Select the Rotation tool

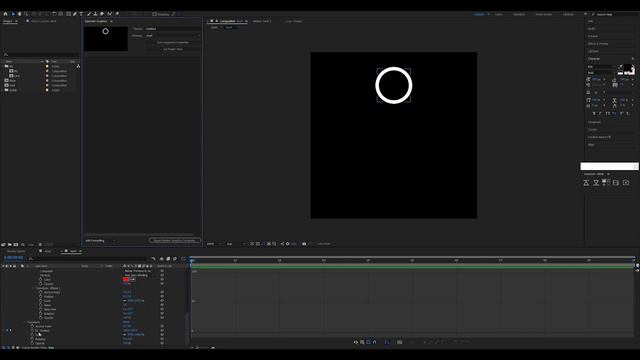pyautogui.click(x=54, y=14)
